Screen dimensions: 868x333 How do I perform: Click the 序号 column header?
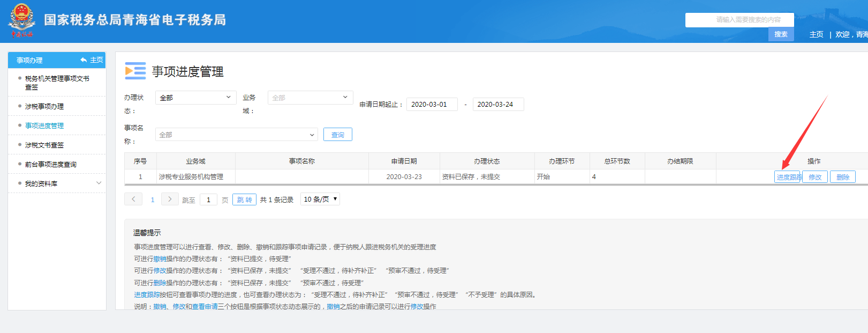140,161
